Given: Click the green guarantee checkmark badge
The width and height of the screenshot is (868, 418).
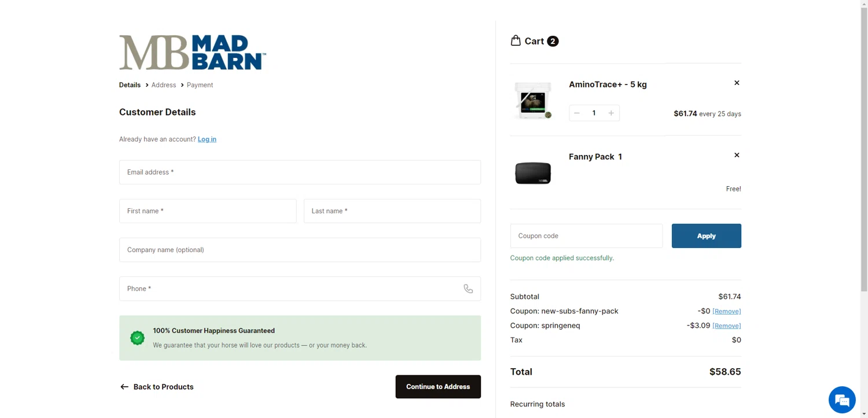Looking at the screenshot, I should pyautogui.click(x=137, y=338).
